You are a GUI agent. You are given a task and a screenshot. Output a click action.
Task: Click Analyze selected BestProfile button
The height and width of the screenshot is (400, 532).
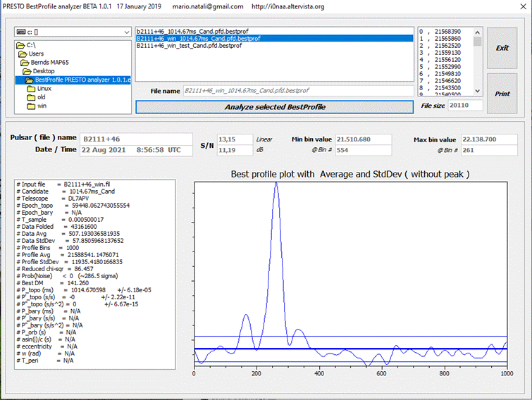pos(275,107)
